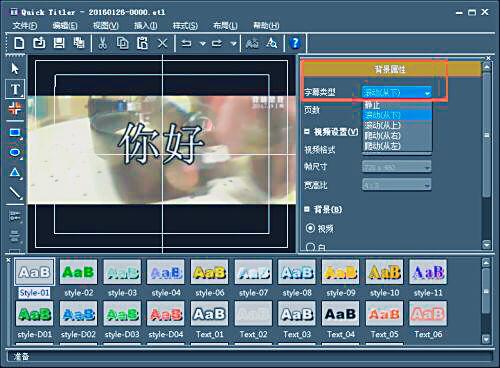Open the 帮助(H) menu
Viewport: 500px width, 368px height.
266,26
